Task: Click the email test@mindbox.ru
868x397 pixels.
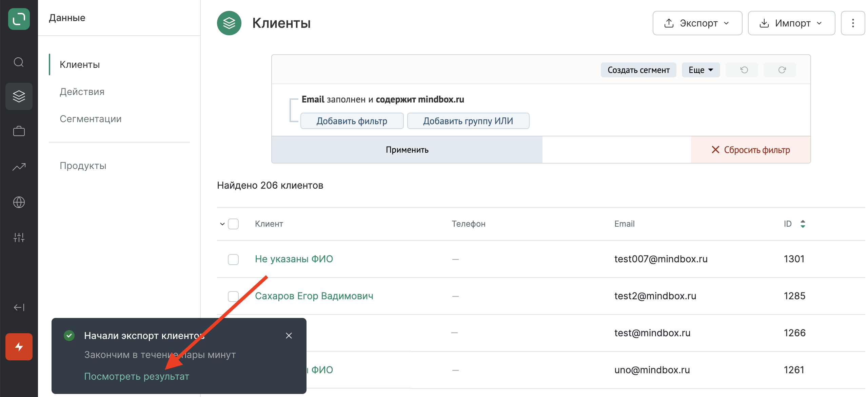Action: point(652,333)
